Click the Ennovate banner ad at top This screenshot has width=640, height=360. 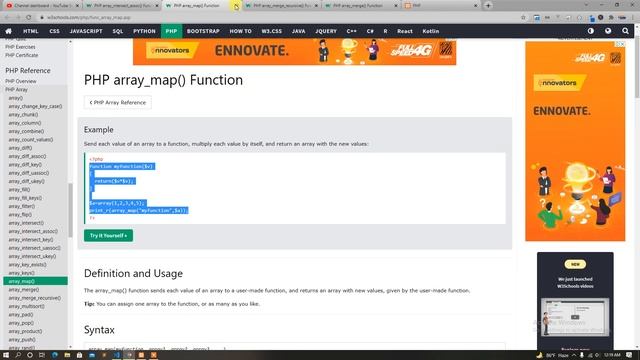294,51
